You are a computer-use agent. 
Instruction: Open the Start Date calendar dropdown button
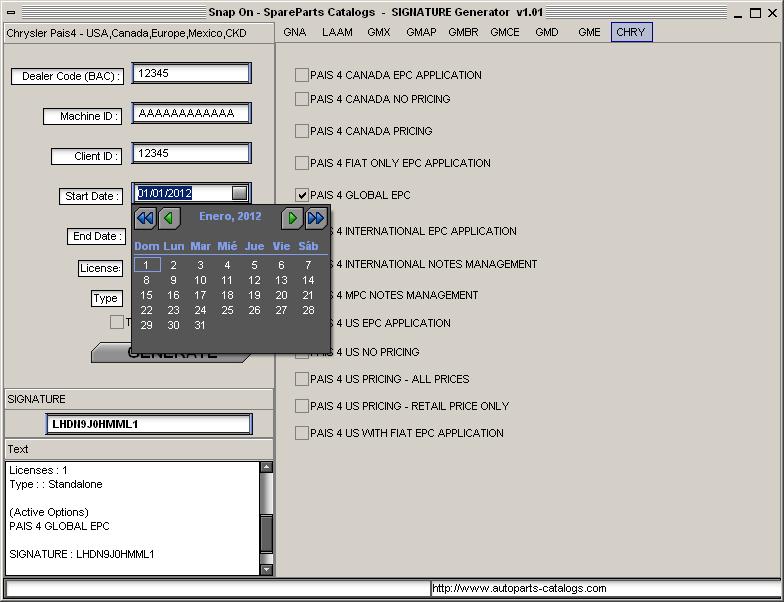pyautogui.click(x=240, y=192)
